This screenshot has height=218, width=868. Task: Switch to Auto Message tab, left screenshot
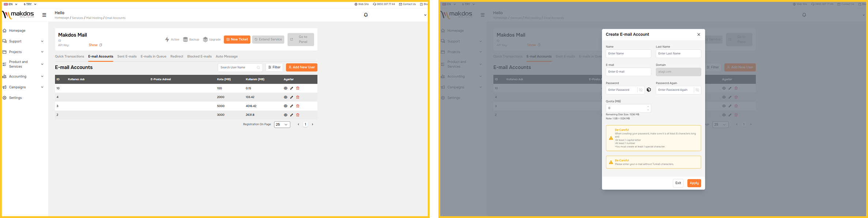pos(227,56)
